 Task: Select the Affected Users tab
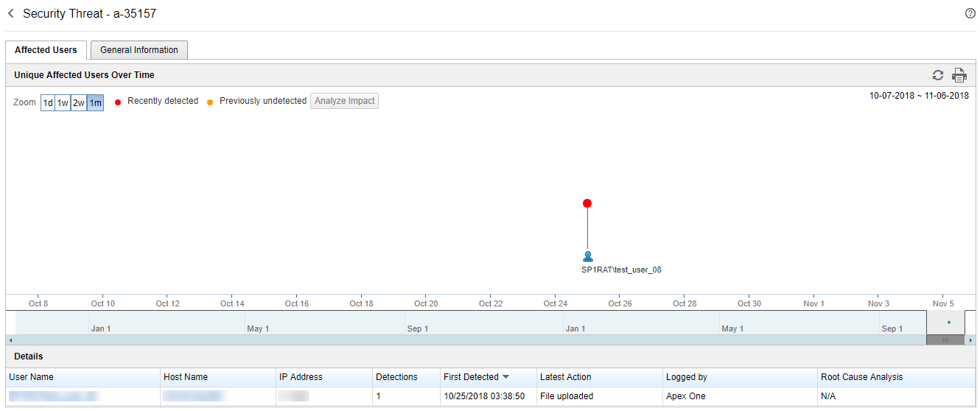(x=46, y=50)
